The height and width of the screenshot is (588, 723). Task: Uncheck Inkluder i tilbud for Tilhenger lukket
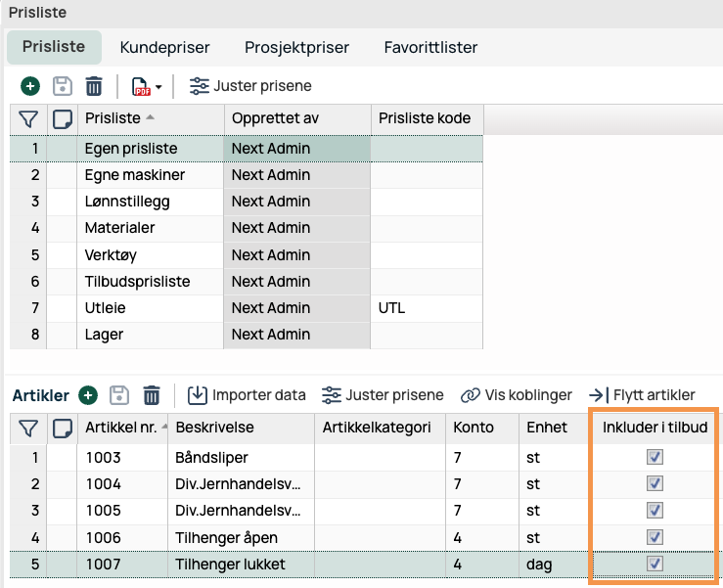click(655, 564)
